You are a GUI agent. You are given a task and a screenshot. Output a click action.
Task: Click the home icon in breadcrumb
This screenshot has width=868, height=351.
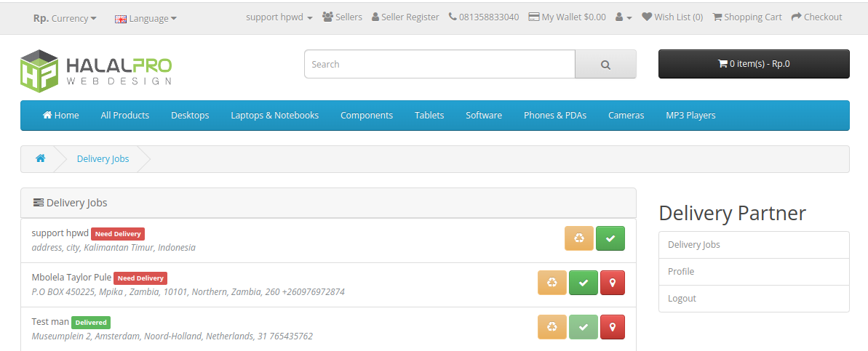[41, 158]
